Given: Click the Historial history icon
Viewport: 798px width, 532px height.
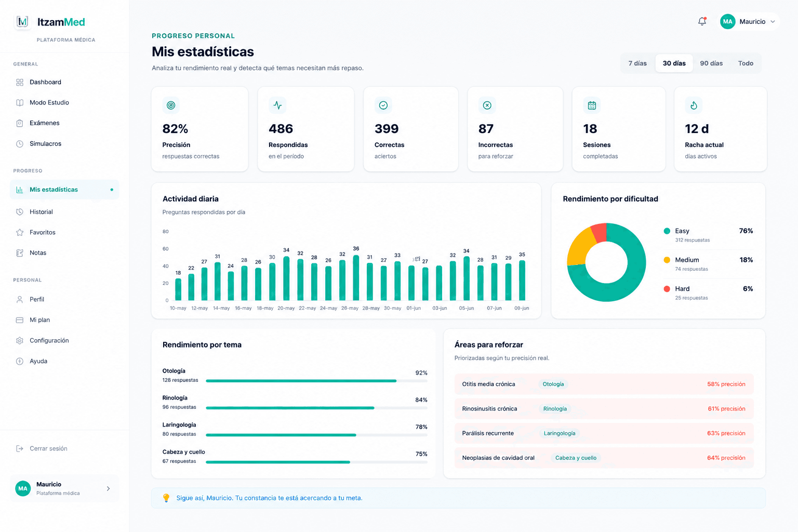Looking at the screenshot, I should coord(20,212).
